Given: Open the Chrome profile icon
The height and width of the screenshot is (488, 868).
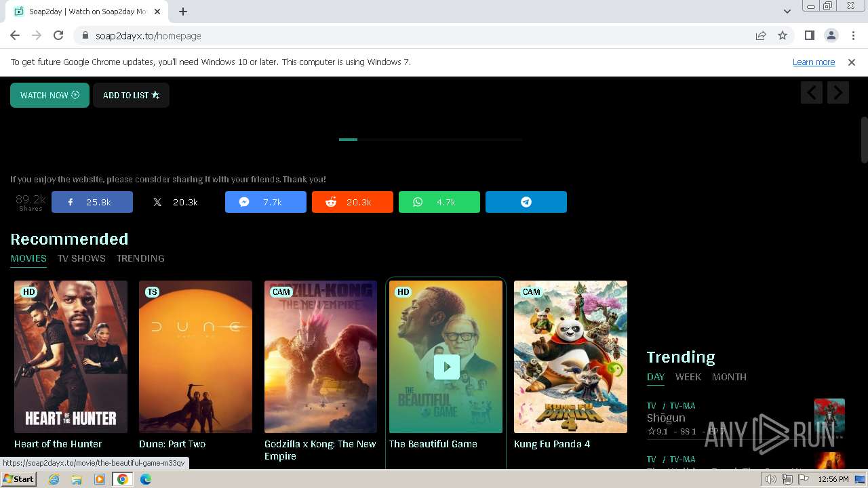Looking at the screenshot, I should 831,35.
